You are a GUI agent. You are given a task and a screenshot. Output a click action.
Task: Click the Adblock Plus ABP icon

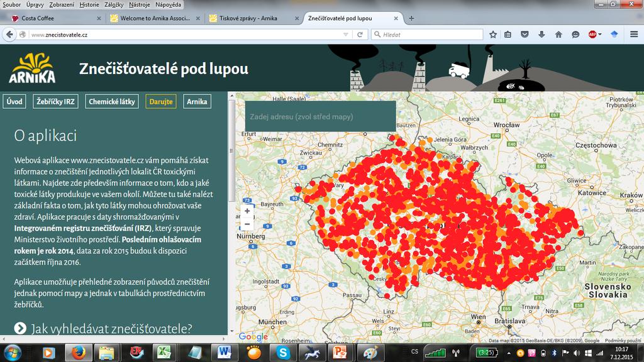[592, 35]
